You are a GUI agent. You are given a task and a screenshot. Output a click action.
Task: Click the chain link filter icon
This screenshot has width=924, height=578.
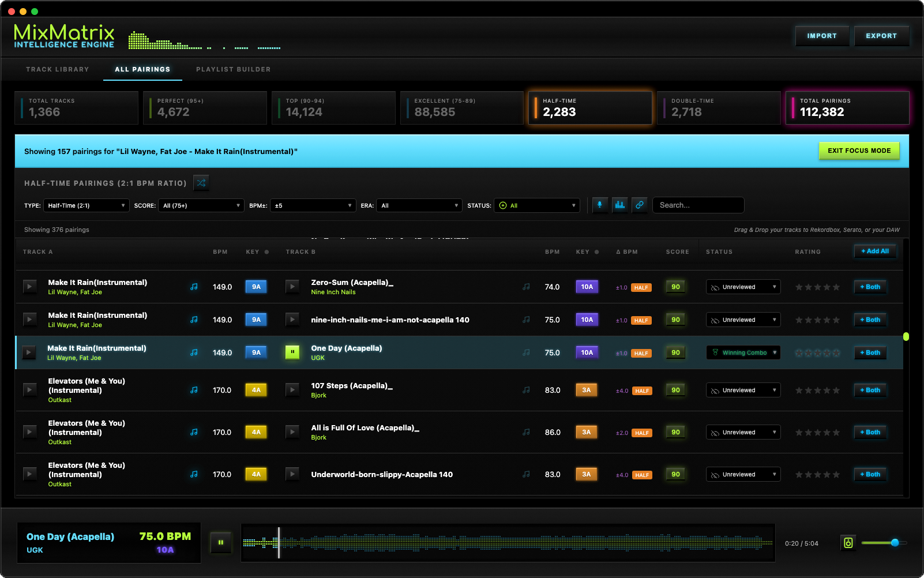click(639, 205)
